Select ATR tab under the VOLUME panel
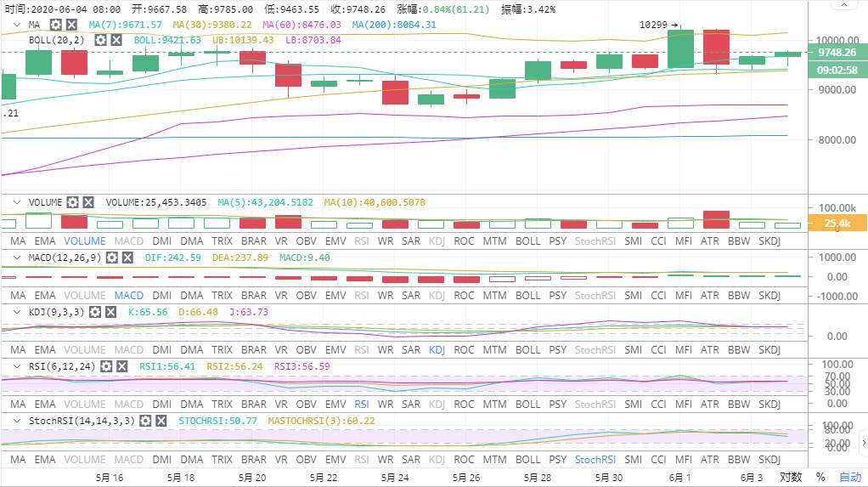The height and width of the screenshot is (487, 868). pos(710,241)
